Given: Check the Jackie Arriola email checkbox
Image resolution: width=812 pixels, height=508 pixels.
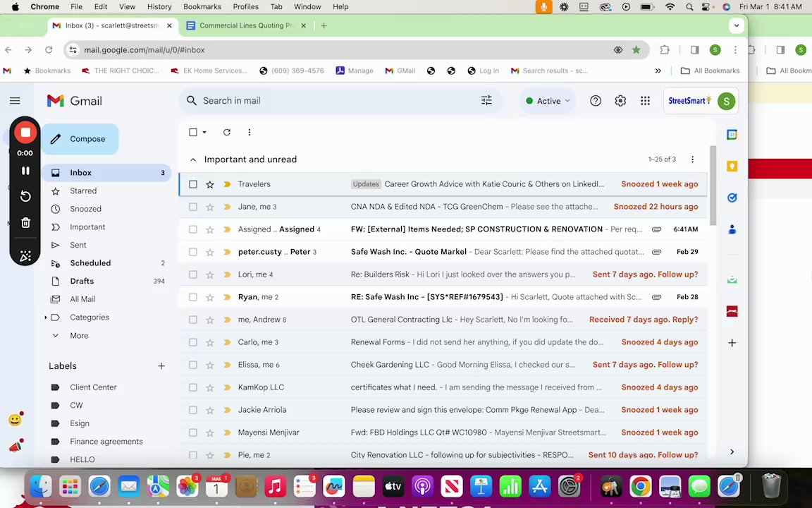Looking at the screenshot, I should (193, 410).
